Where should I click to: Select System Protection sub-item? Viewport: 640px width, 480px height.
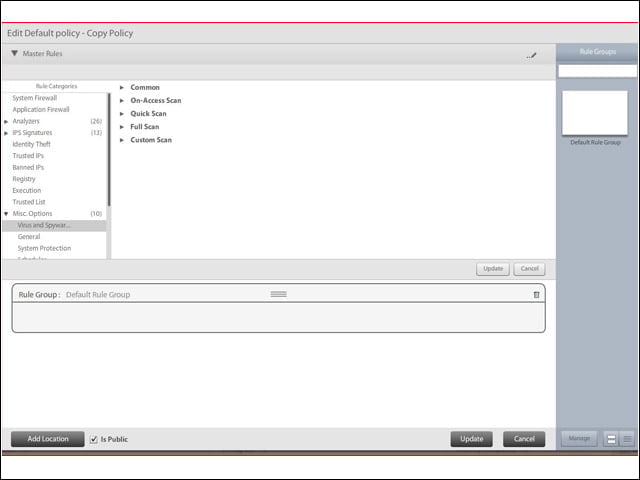point(44,248)
